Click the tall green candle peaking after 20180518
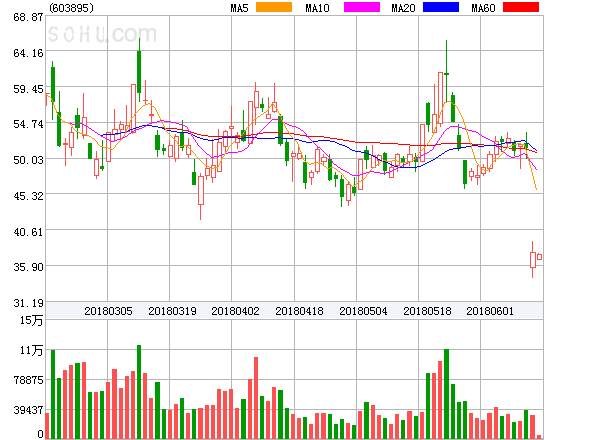Image resolution: width=600 pixels, height=440 pixels. point(446,73)
